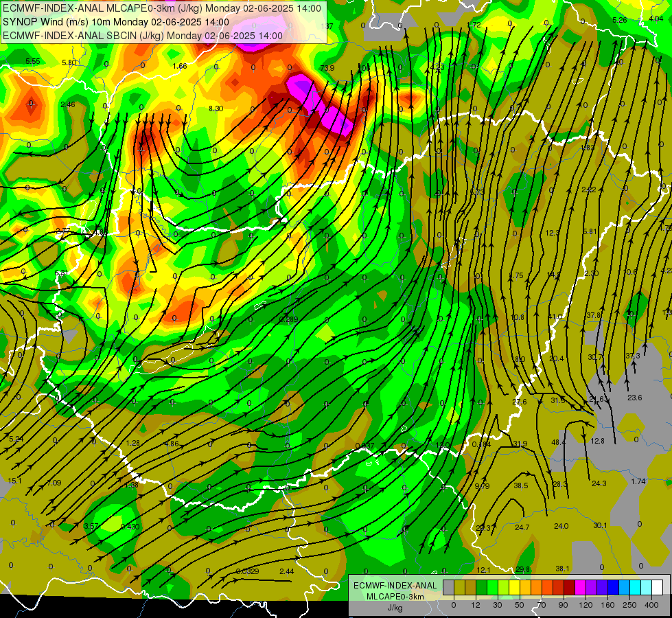Click the map value 6.81
672x618 pixels.
(61, 273)
